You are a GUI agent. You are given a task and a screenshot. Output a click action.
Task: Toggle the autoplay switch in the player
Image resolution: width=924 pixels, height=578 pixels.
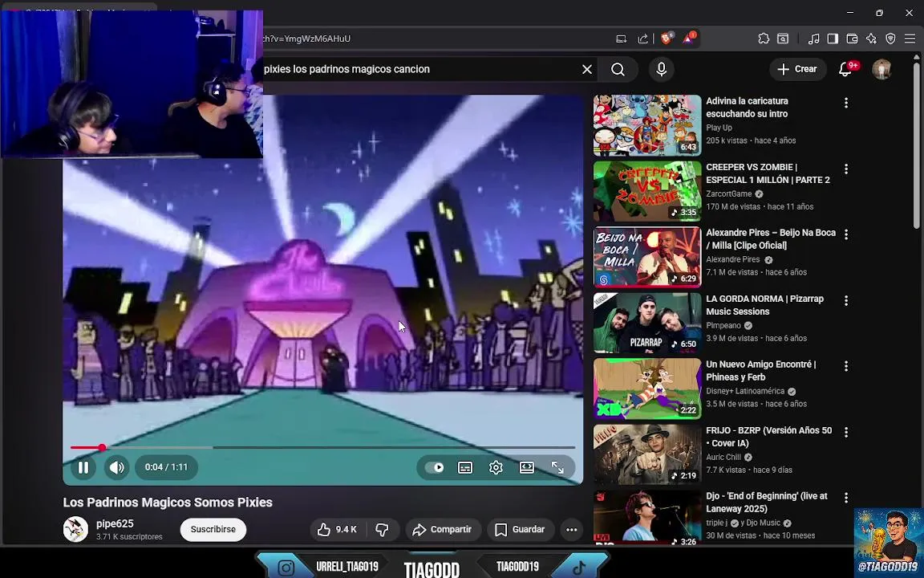(x=435, y=468)
